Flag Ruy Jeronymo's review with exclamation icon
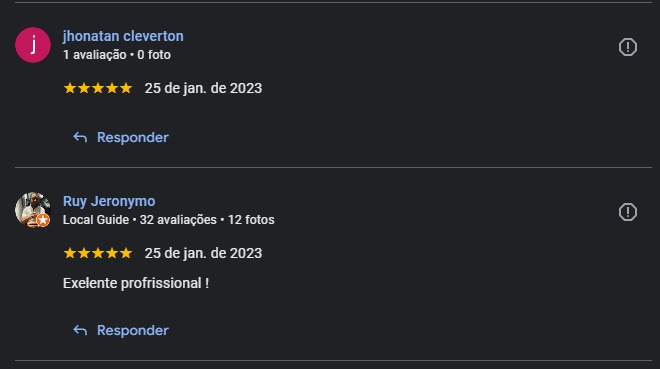 pos(628,212)
